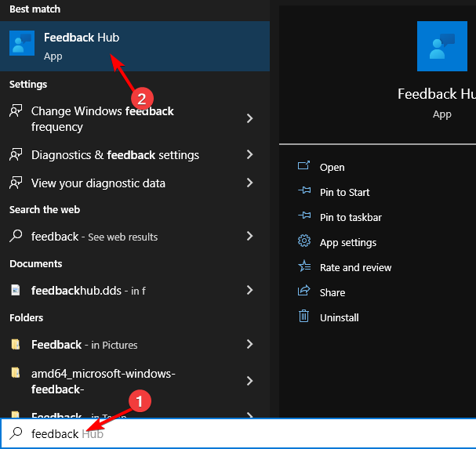Open feedbackhub.dds document result
The width and height of the screenshot is (476, 449).
(135, 291)
